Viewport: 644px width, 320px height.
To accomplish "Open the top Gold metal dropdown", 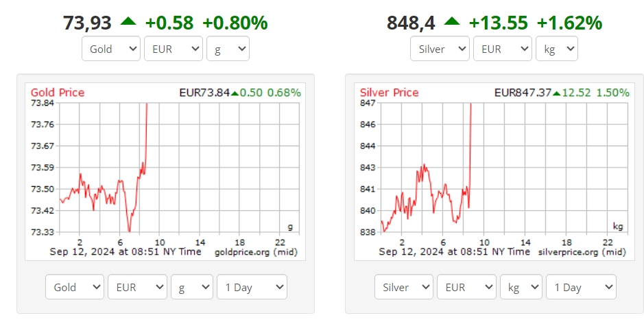I will [111, 49].
